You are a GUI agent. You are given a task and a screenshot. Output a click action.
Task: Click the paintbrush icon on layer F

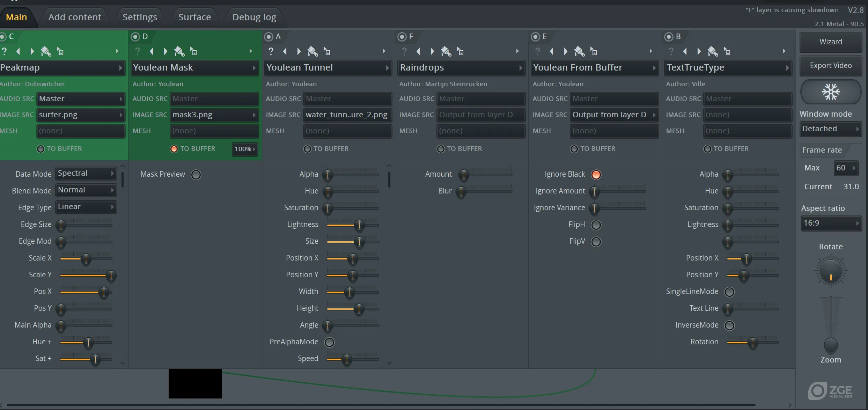(x=446, y=51)
